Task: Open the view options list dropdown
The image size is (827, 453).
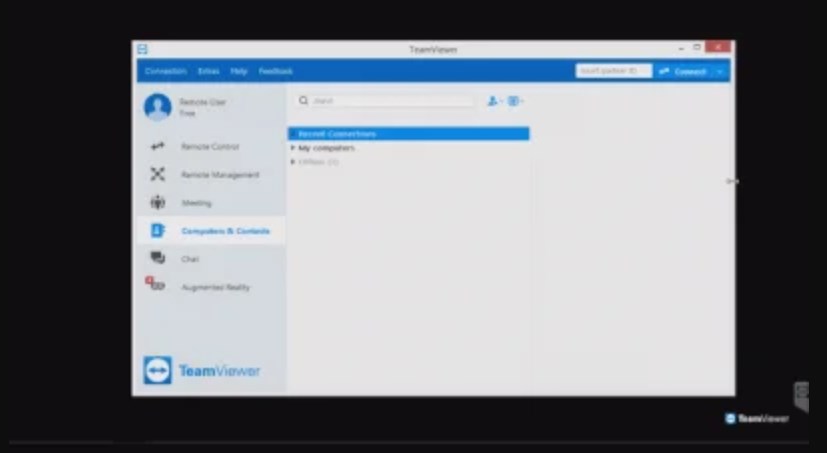Action: [515, 101]
